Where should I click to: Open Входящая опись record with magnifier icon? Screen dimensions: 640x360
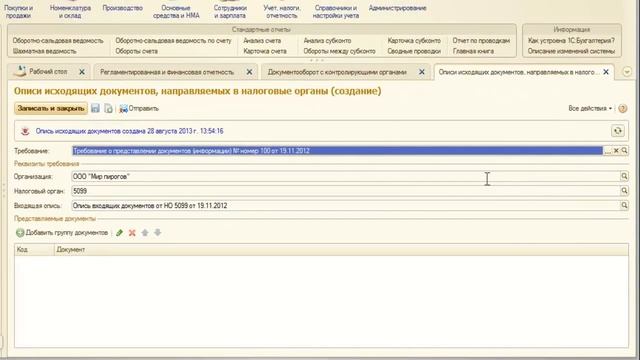[x=624, y=205]
